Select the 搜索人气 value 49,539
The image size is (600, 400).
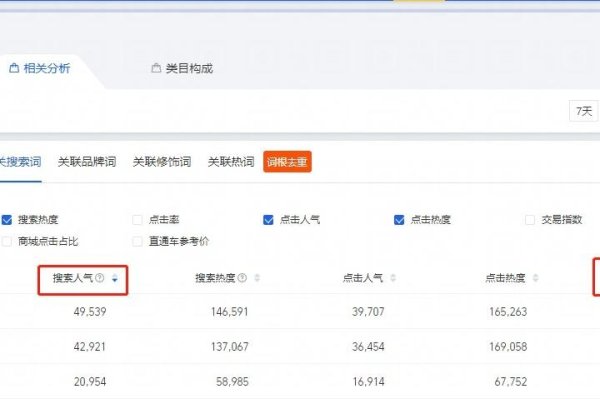point(90,312)
